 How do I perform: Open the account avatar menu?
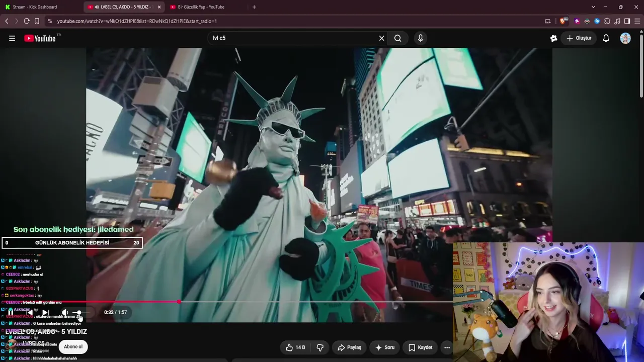coord(625,38)
